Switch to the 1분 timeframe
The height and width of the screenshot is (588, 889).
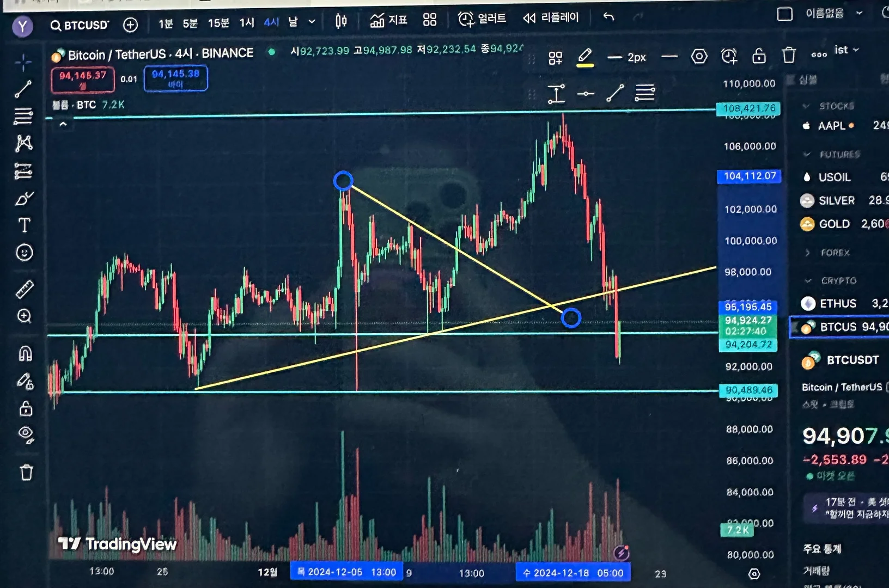(x=166, y=23)
